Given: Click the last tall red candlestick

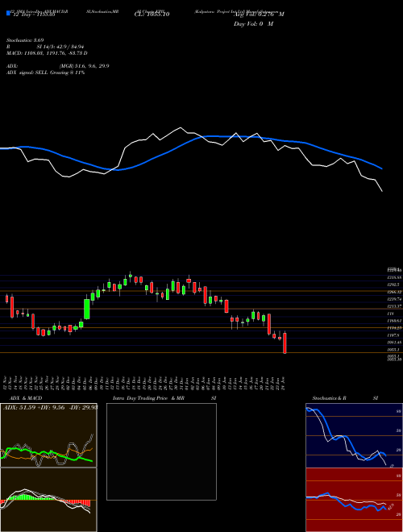Looking at the screenshot, I should (285, 343).
